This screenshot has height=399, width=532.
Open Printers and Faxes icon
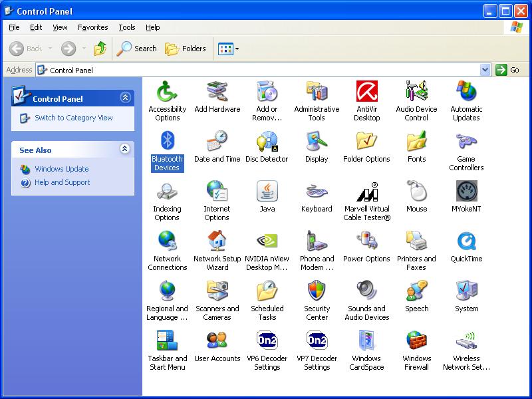pos(416,241)
